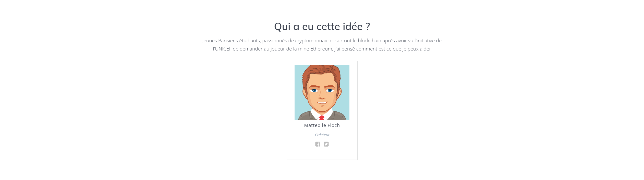Viewport: 644px width, 180px height.
Task: Click the word initiative in the first line
Action: point(426,41)
